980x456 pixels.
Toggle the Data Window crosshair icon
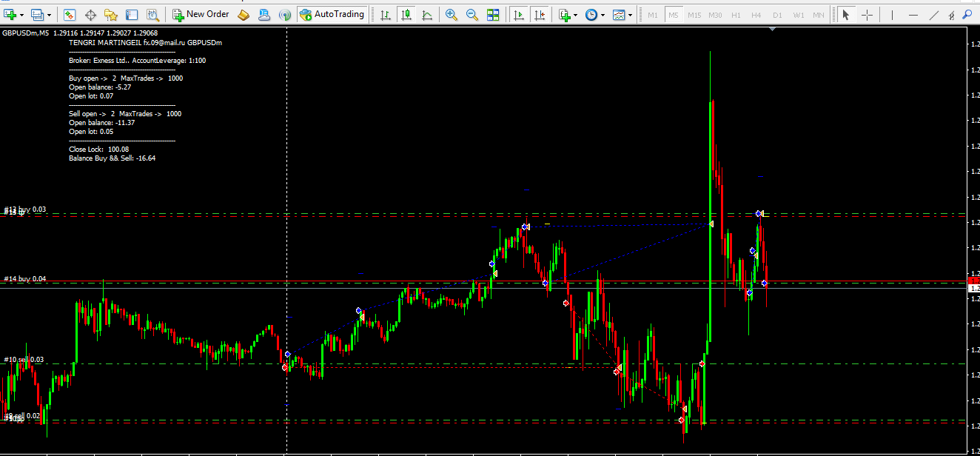(x=91, y=14)
